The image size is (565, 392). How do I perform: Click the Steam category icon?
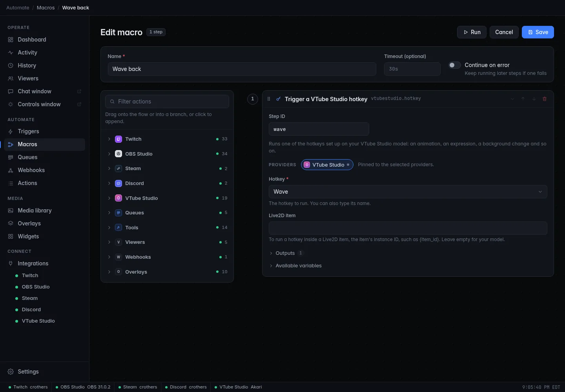point(118,169)
